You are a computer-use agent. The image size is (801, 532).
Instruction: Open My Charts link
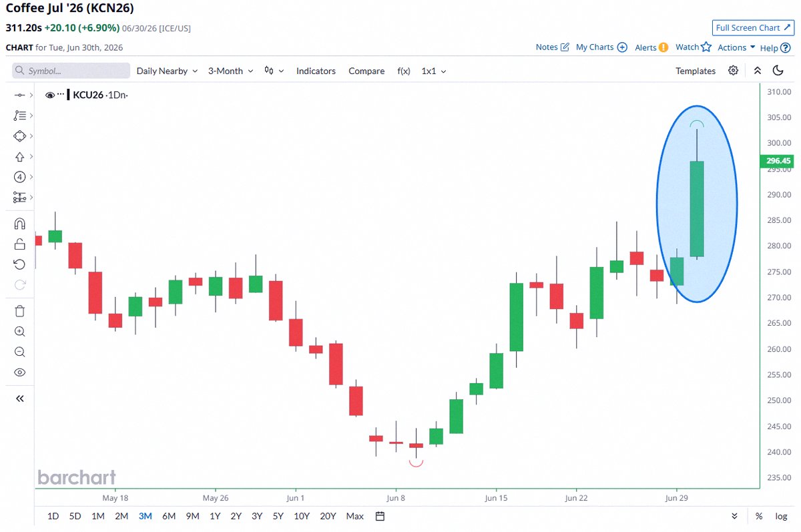tap(601, 47)
